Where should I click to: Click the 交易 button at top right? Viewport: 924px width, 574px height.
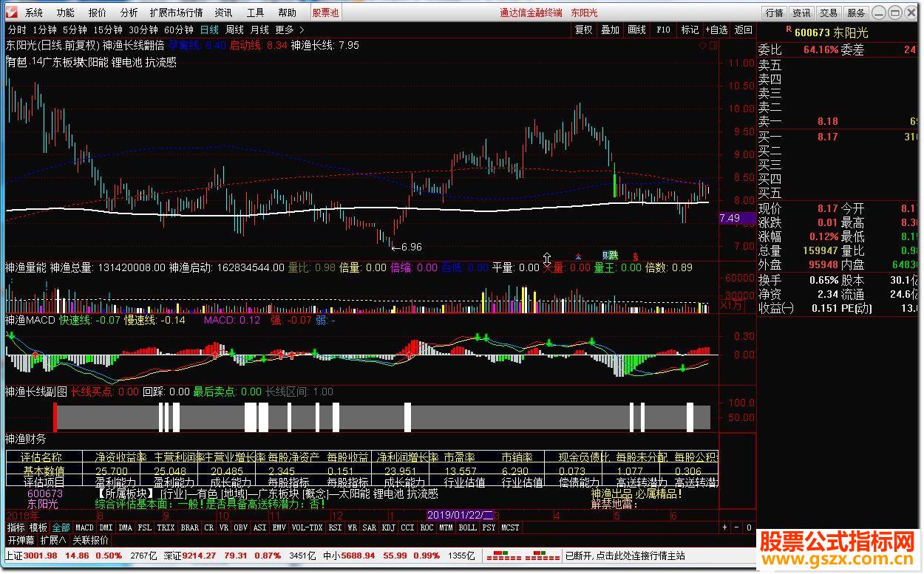coord(829,13)
